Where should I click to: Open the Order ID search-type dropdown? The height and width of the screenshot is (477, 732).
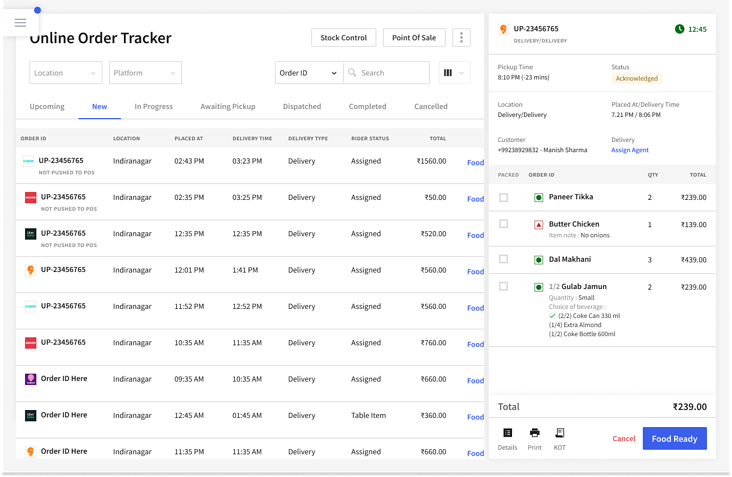(309, 73)
